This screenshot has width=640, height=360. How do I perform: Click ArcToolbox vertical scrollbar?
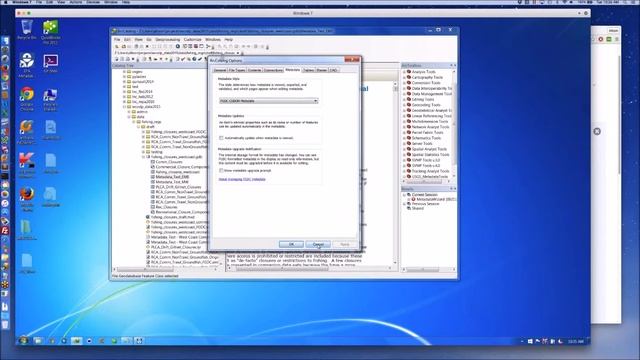point(454,123)
